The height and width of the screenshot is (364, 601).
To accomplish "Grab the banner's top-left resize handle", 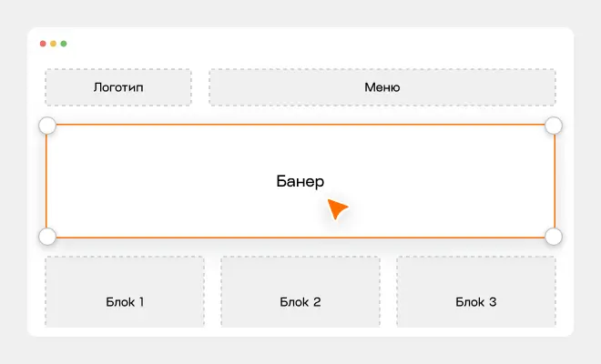I will 47,126.
